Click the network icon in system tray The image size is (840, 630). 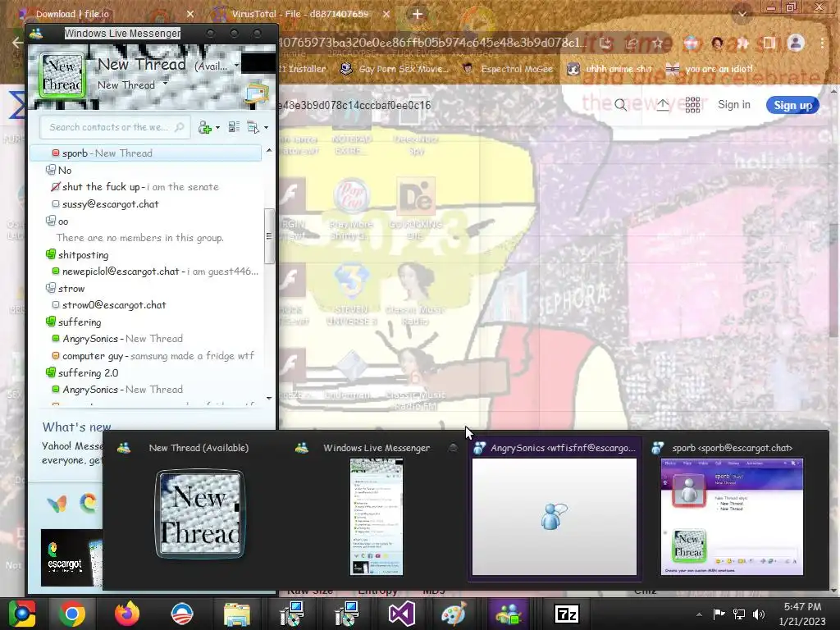click(739, 614)
